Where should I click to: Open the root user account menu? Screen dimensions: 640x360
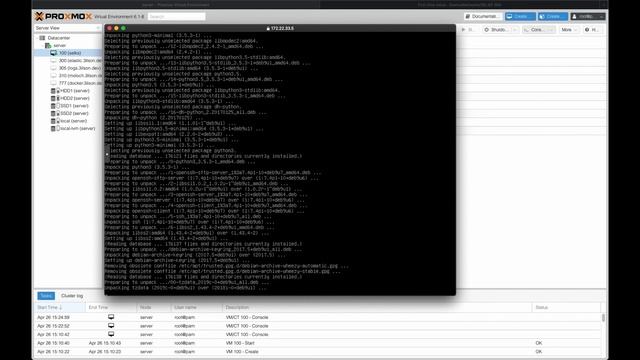(588, 16)
